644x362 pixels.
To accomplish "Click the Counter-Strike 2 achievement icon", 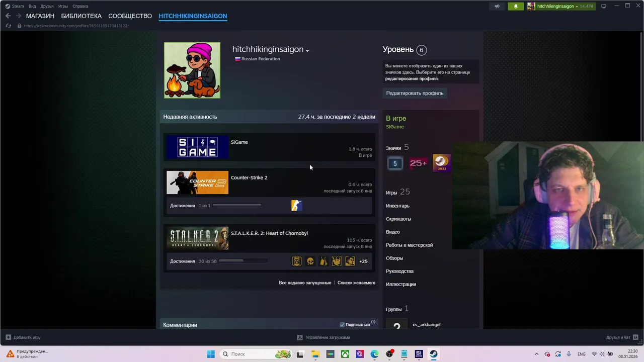I will [297, 205].
